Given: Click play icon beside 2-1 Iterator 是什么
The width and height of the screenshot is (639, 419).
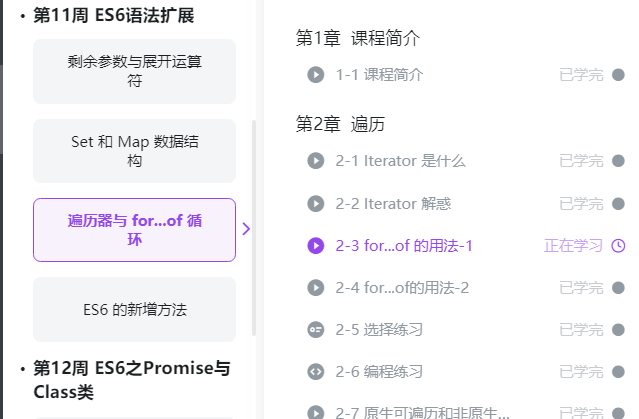Looking at the screenshot, I should tap(316, 161).
